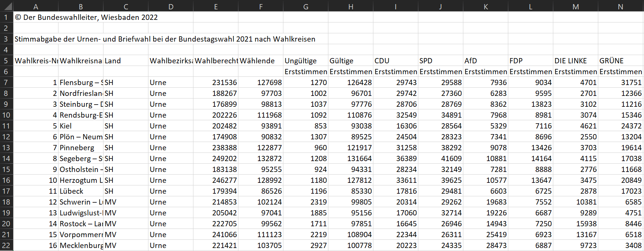Select the Wählende header cell
The image size is (644, 251).
click(x=261, y=61)
